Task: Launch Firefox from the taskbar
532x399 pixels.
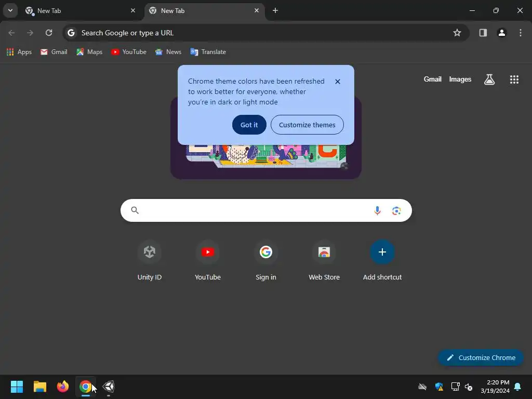Action: (63, 387)
